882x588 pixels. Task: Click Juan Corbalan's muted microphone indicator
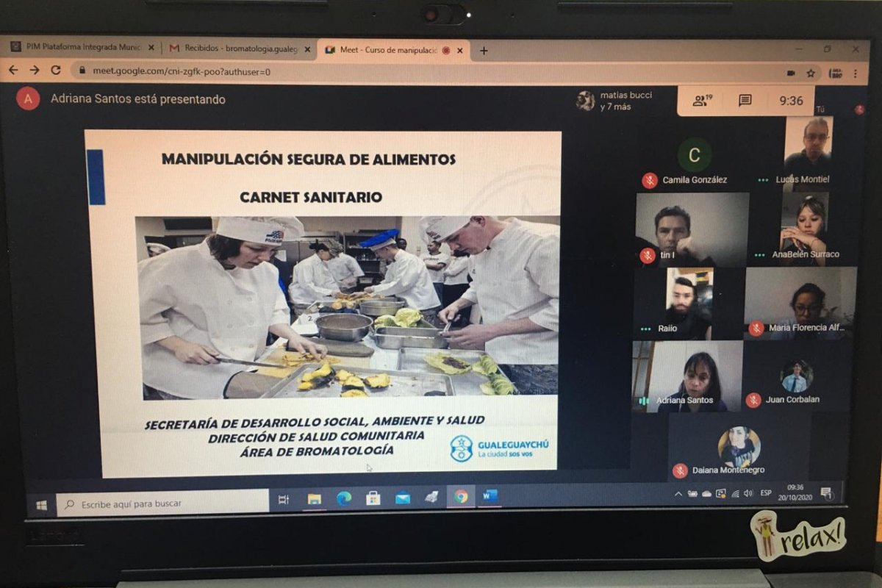click(753, 400)
